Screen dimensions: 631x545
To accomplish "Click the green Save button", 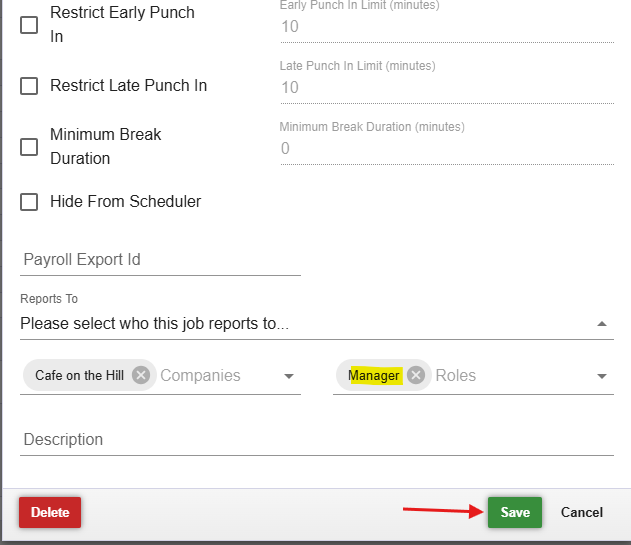I will [515, 512].
